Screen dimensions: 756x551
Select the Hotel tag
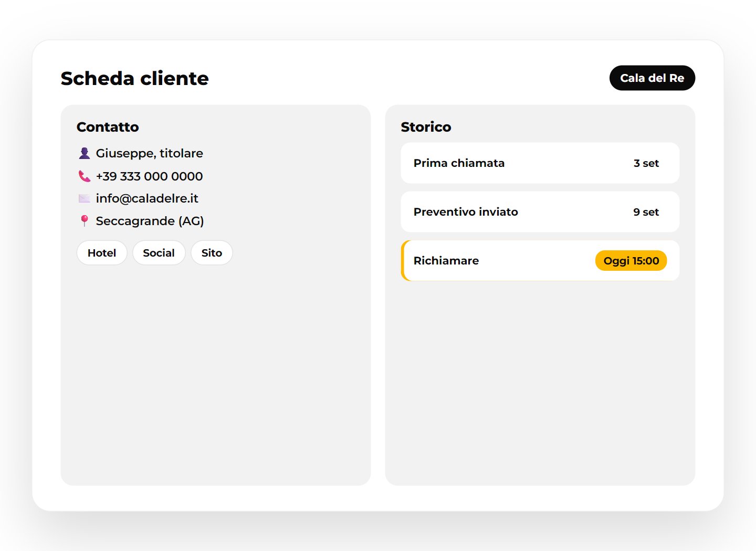pyautogui.click(x=102, y=253)
